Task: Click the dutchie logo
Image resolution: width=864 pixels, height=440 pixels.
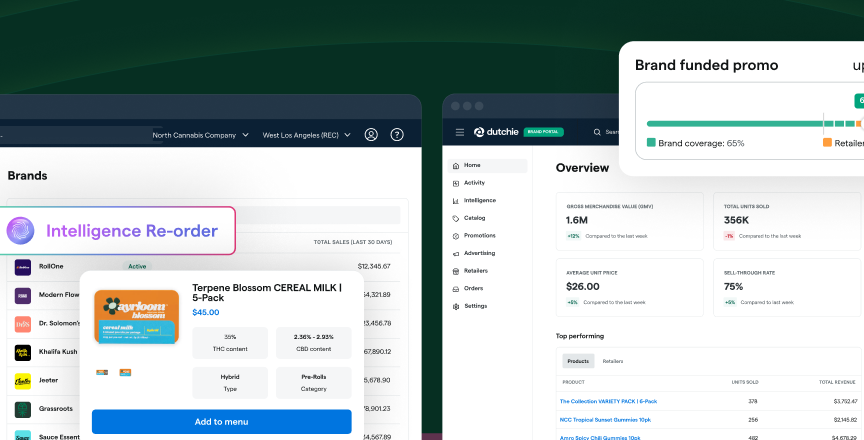Action: (496, 132)
